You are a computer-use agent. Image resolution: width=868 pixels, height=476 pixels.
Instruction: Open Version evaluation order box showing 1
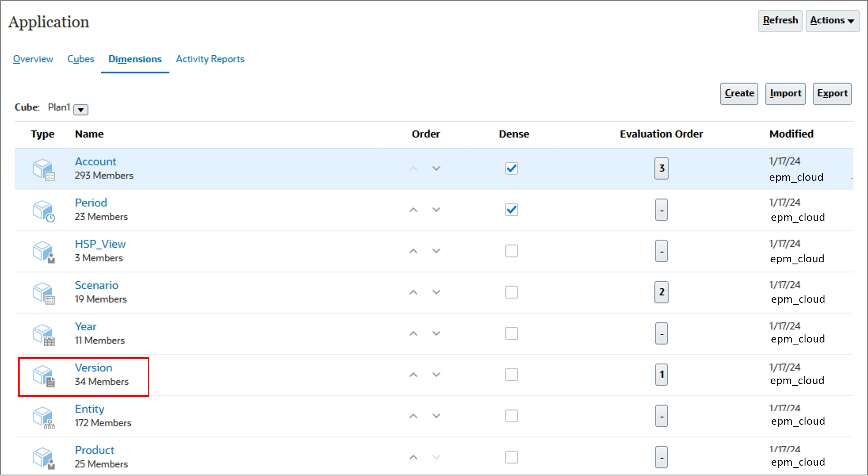pyautogui.click(x=661, y=375)
